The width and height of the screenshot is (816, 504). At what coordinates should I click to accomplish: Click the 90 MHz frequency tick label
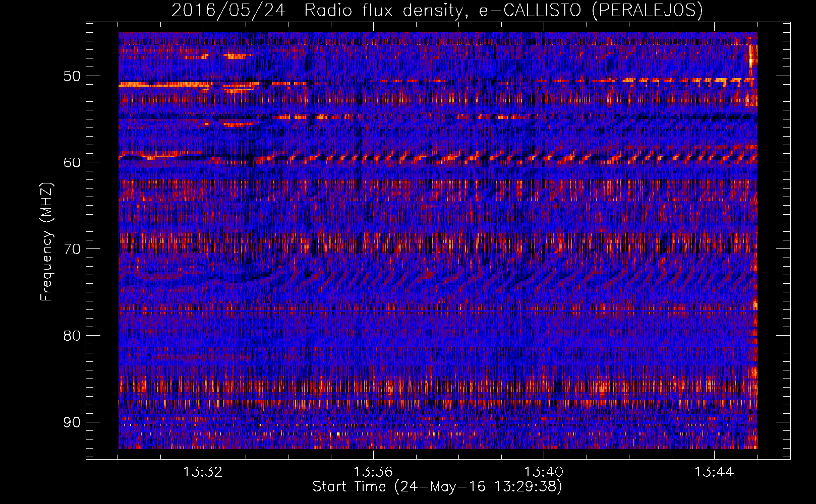tap(72, 422)
